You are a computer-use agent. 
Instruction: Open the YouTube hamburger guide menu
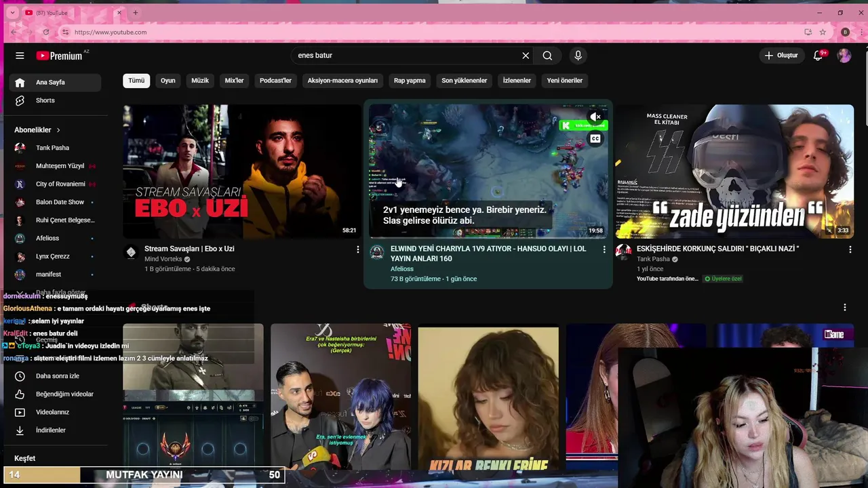[20, 56]
